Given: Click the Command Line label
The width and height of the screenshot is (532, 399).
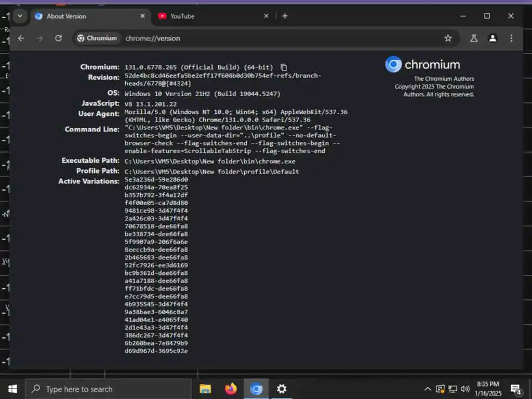Looking at the screenshot, I should tap(92, 129).
